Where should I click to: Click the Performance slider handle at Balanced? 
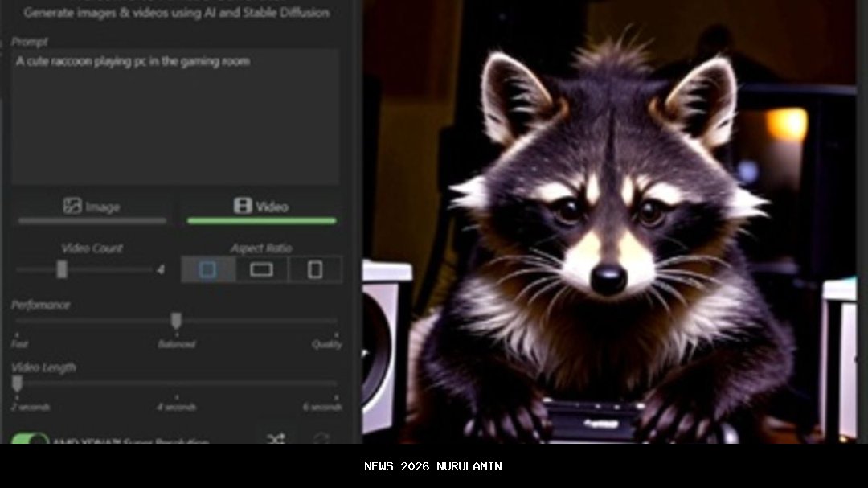[x=176, y=321]
